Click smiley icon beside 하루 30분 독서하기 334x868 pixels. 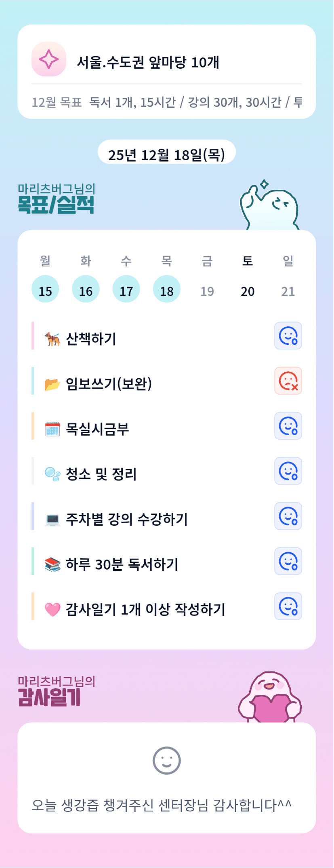[x=288, y=562]
